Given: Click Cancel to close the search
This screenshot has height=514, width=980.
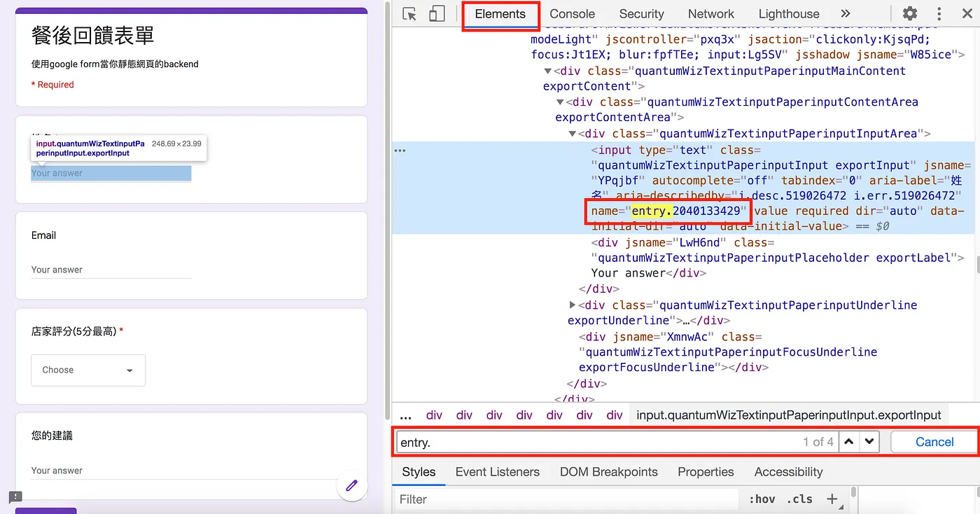Looking at the screenshot, I should point(934,442).
